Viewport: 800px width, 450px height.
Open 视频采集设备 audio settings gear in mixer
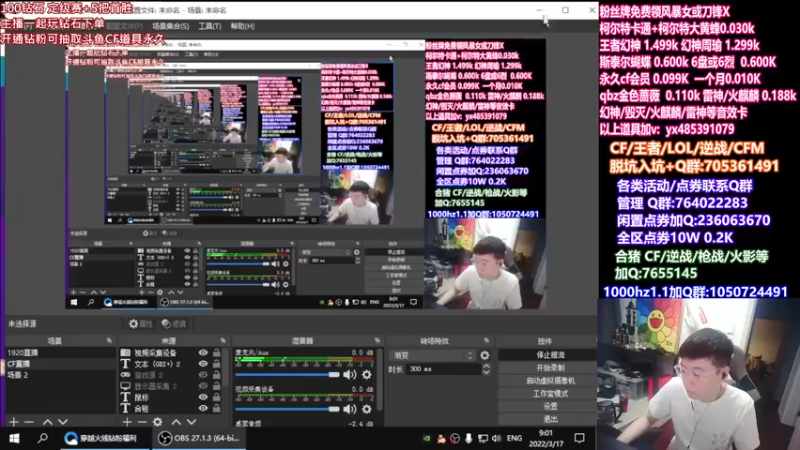pyautogui.click(x=366, y=409)
